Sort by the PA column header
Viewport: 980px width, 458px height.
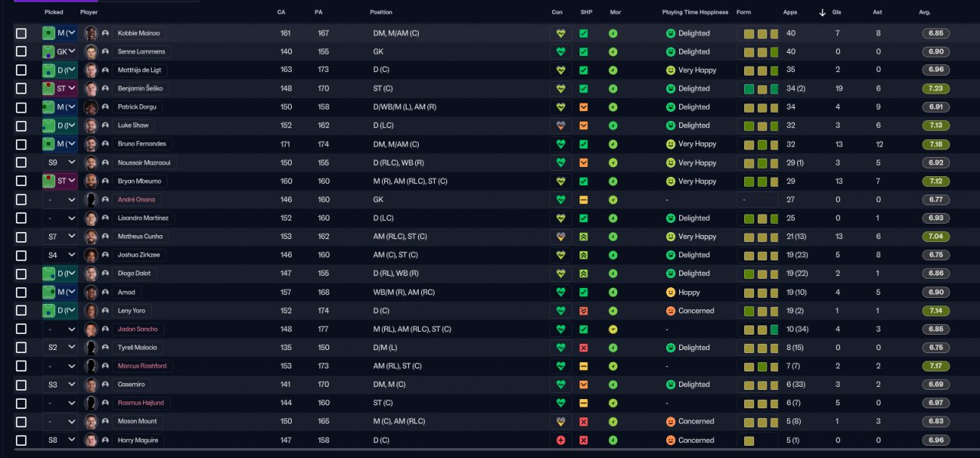pos(318,12)
